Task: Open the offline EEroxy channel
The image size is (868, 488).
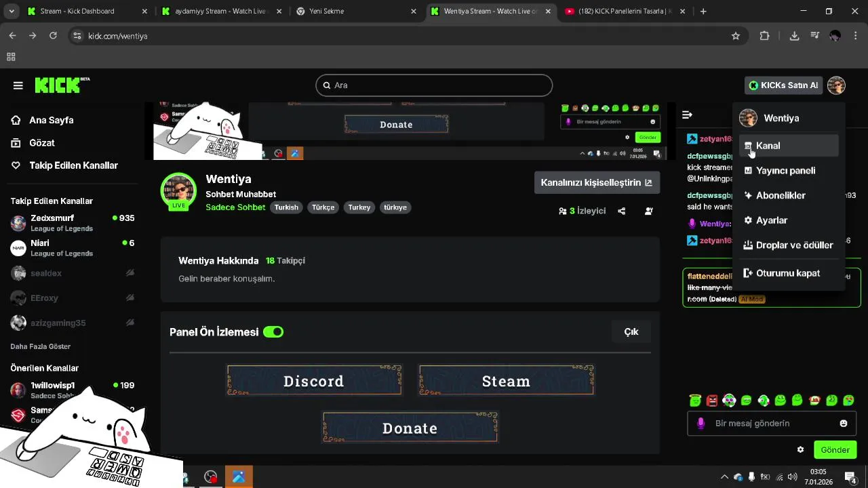Action: pos(73,298)
